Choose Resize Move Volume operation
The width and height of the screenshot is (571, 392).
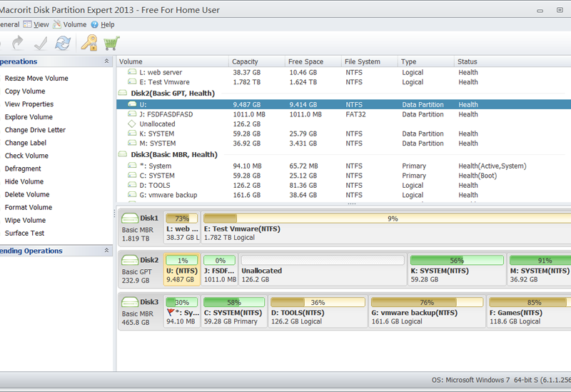coord(36,78)
